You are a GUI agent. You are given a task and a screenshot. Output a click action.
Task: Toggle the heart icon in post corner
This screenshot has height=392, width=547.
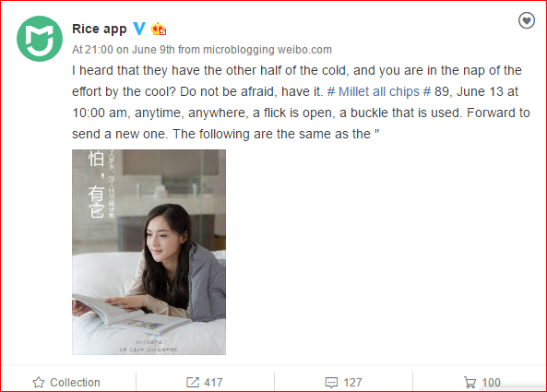[527, 20]
